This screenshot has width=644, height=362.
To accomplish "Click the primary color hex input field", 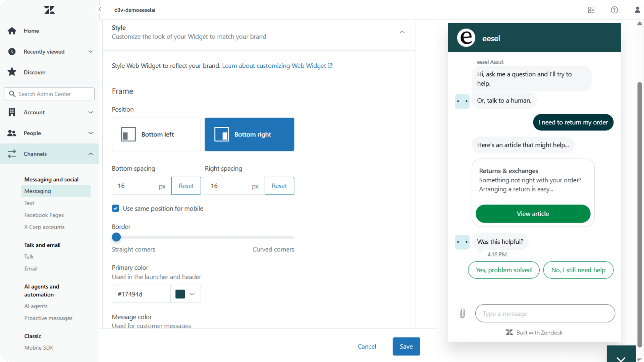I will (x=141, y=294).
